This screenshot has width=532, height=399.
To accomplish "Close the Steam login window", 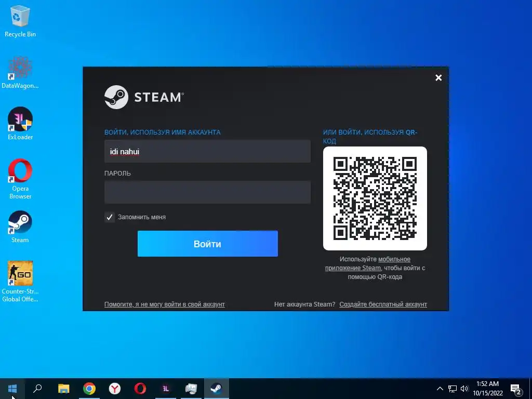I will 438,78.
